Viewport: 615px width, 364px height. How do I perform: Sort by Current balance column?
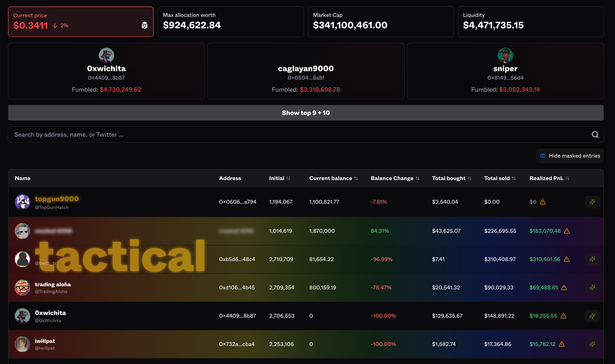coord(356,178)
